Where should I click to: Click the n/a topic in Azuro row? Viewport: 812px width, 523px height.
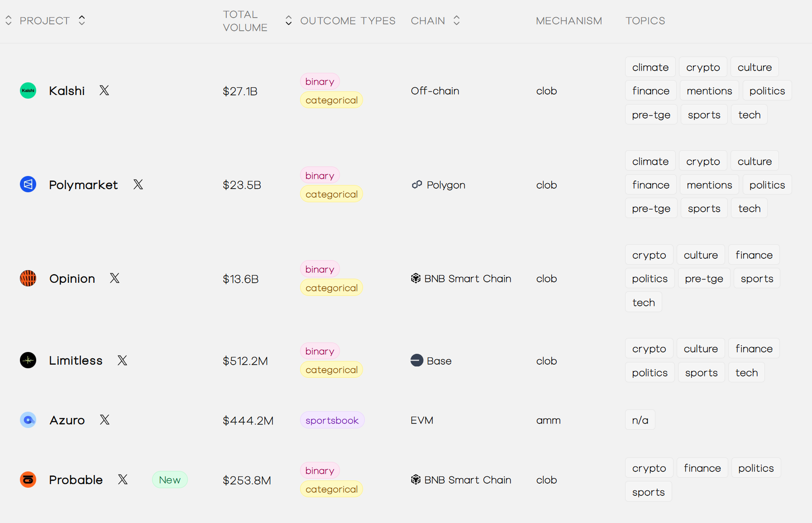tap(640, 420)
